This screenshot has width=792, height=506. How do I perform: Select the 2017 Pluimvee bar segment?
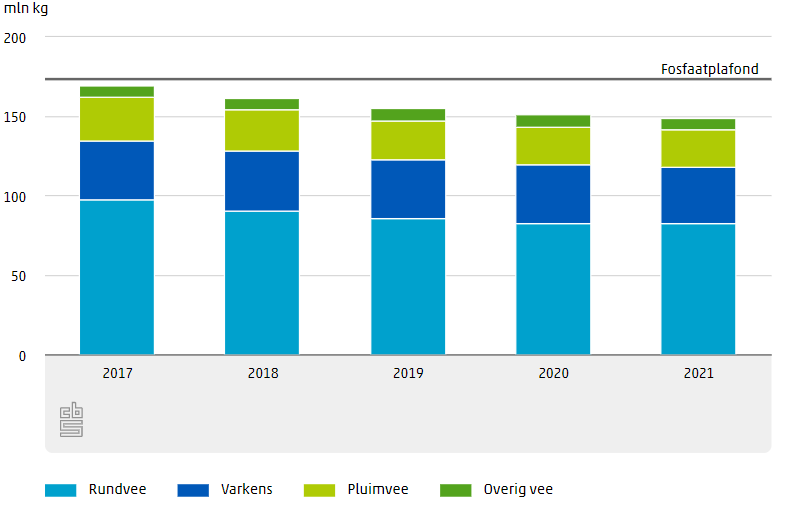coord(117,119)
